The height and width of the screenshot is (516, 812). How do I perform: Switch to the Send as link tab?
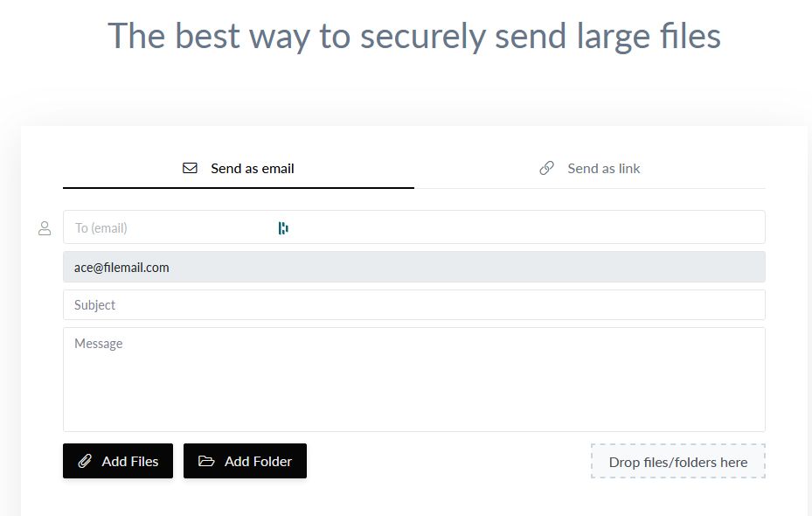pyautogui.click(x=602, y=168)
